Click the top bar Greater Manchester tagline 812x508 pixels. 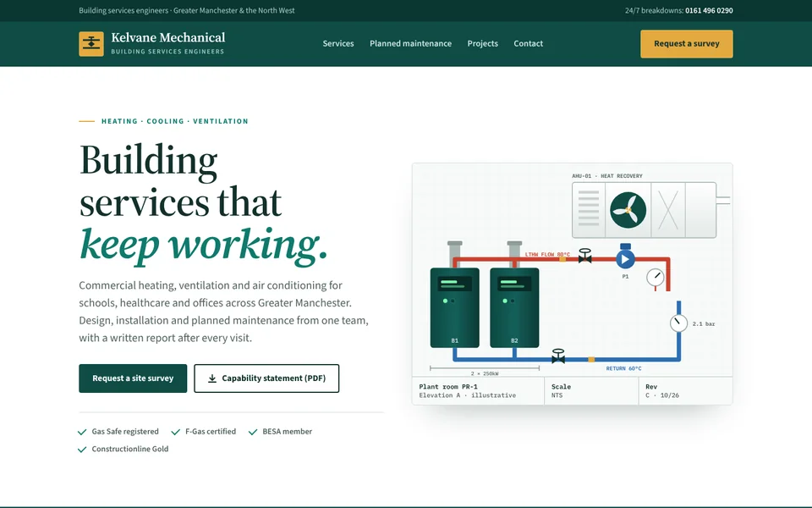(x=186, y=10)
